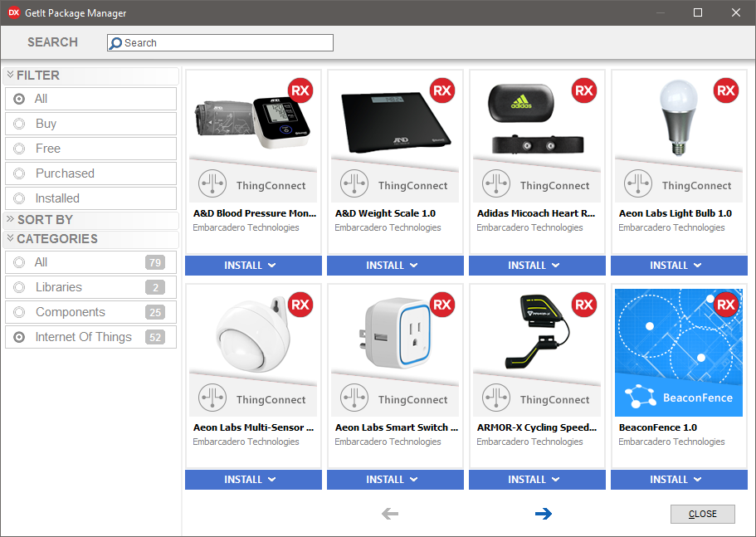Image resolution: width=756 pixels, height=537 pixels.
Task: Click the ThingConnect logo on A&D Weight Scale
Action: point(354,183)
